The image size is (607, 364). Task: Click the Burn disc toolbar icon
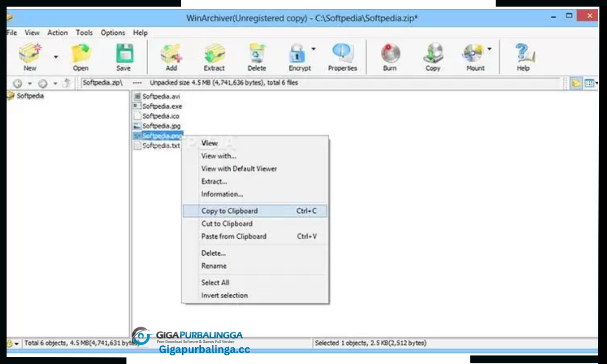coord(390,54)
